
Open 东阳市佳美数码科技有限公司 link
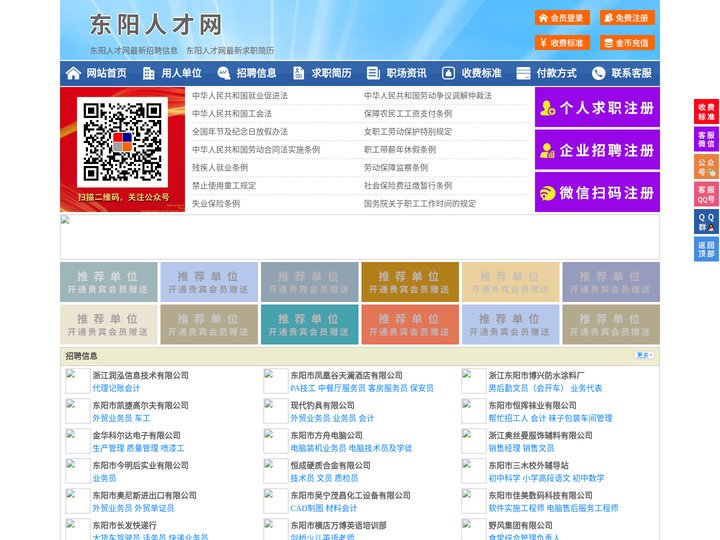point(540,495)
